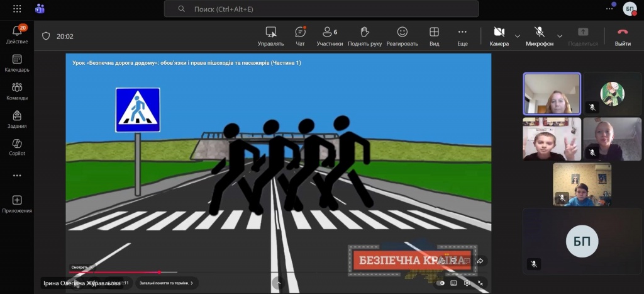The image size is (644, 294).
Task: Click Поднять руку to raise hand
Action: pyautogui.click(x=365, y=36)
